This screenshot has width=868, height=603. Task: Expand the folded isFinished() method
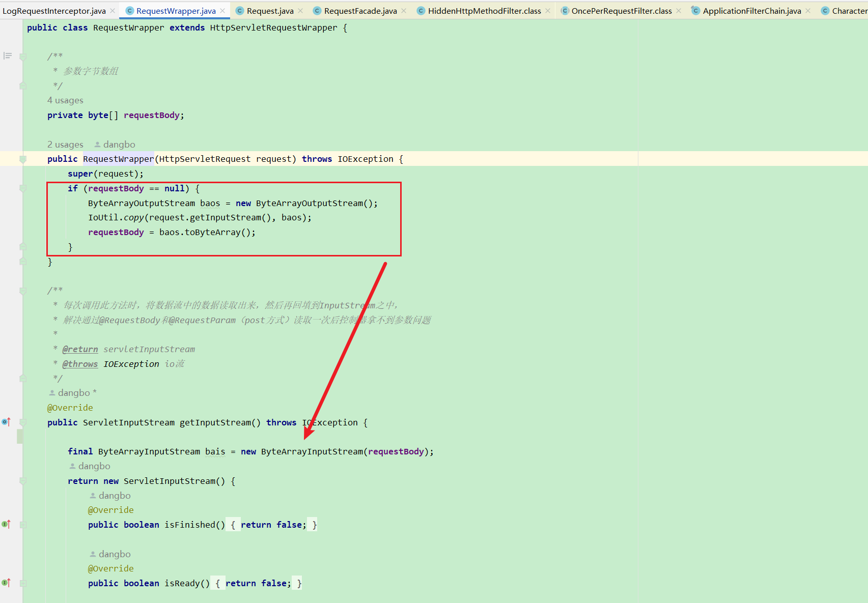(x=23, y=525)
